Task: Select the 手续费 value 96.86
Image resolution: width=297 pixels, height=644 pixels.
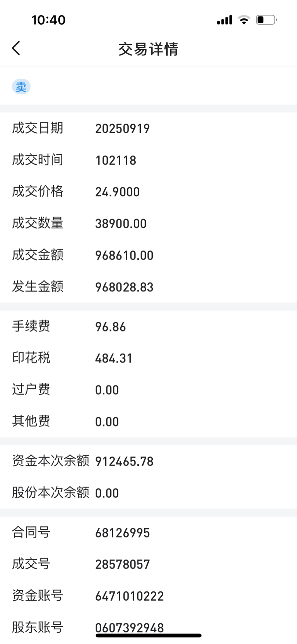Action: pyautogui.click(x=111, y=327)
